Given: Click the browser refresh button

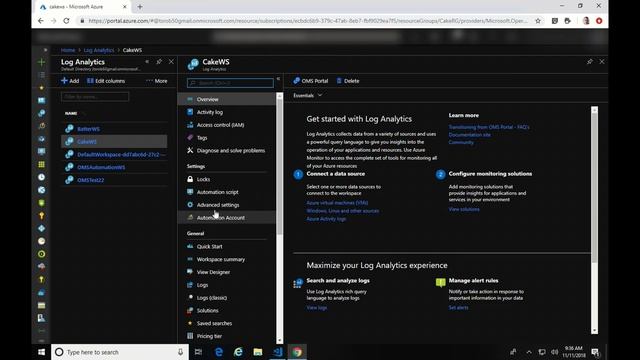Looking at the screenshot, I should 66,20.
